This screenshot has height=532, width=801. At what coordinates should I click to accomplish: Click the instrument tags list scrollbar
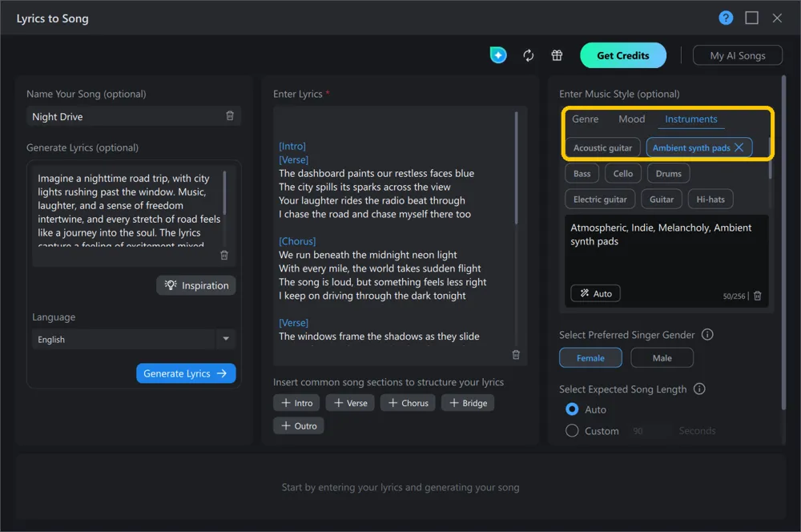770,159
